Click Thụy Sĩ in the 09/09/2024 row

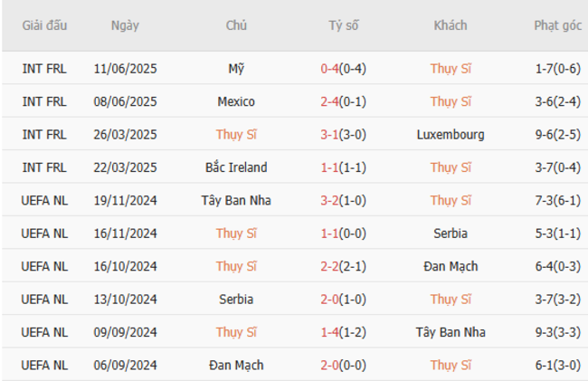click(x=236, y=332)
